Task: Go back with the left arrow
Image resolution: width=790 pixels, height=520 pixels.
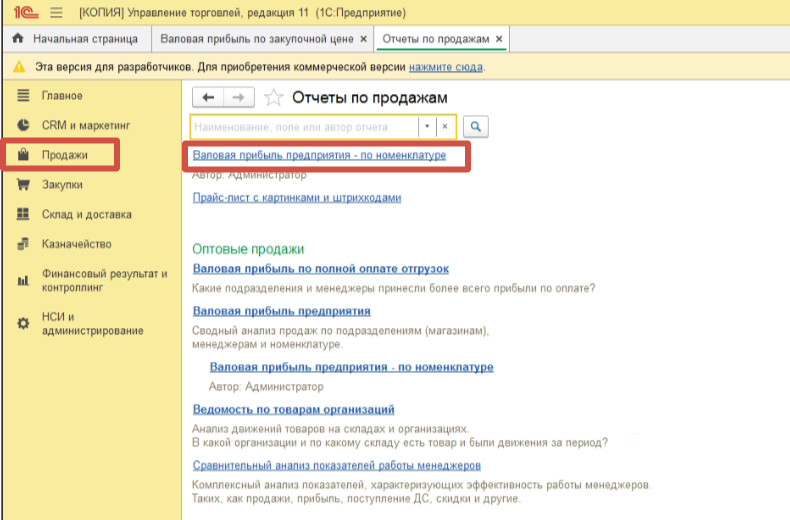Action: coord(208,97)
